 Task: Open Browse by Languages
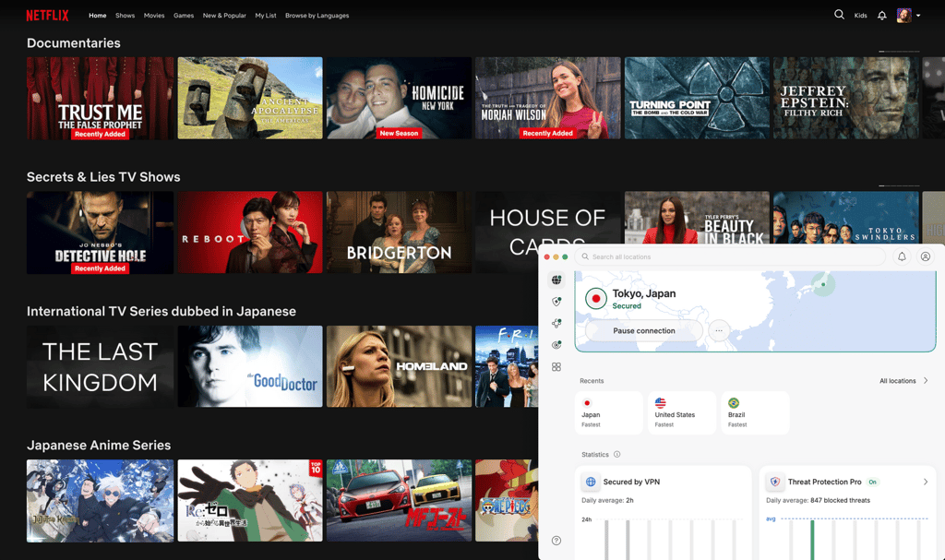tap(317, 16)
